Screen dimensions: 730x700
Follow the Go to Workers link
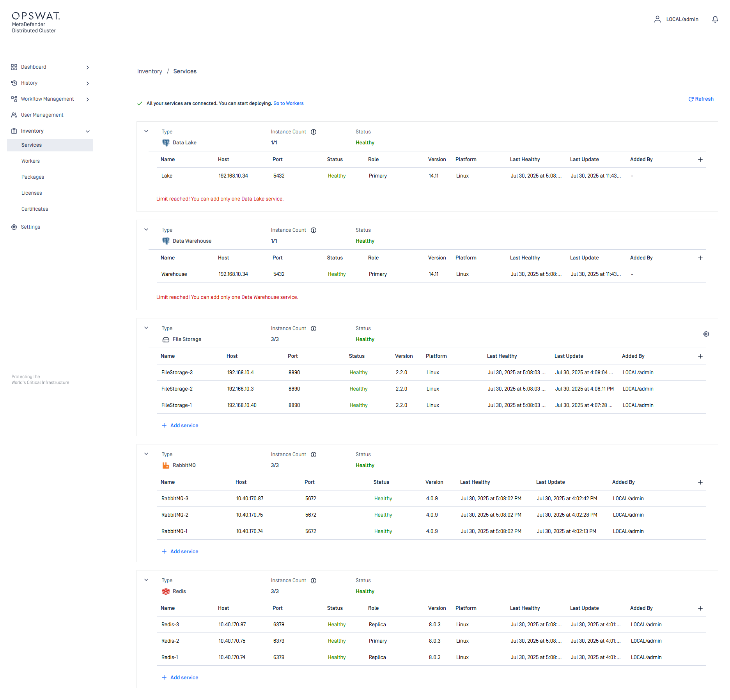(x=288, y=103)
